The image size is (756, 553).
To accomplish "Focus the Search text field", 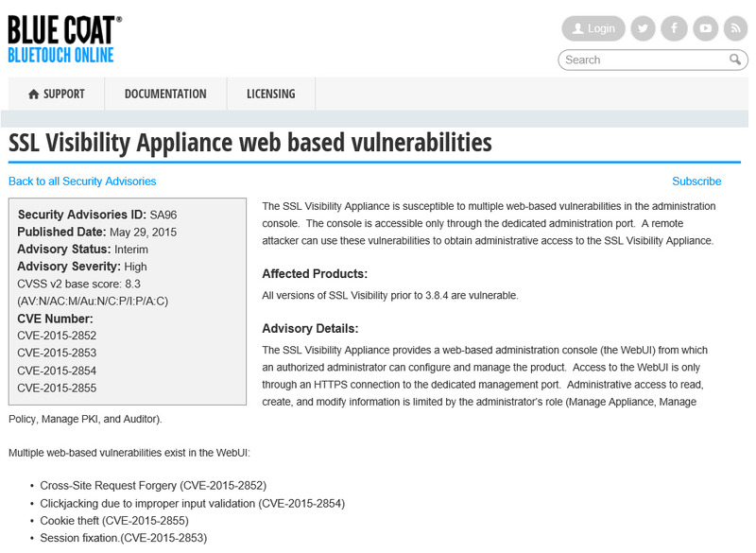I will (643, 60).
